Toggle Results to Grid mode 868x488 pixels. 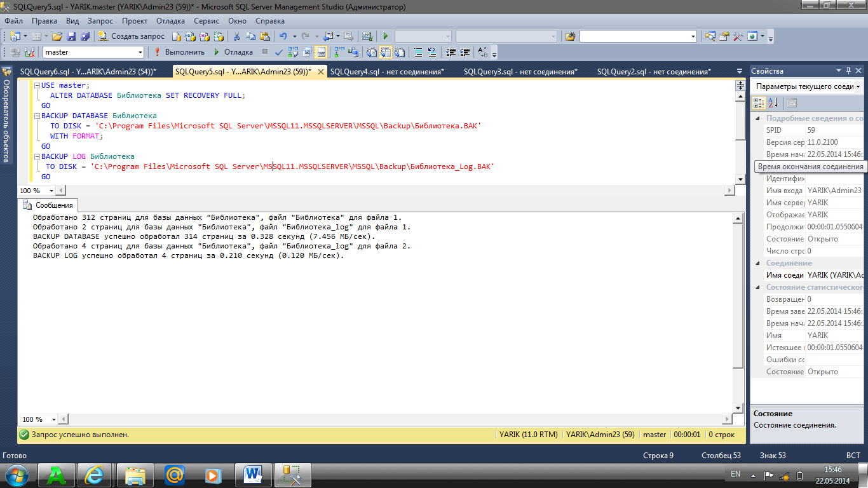(384, 52)
